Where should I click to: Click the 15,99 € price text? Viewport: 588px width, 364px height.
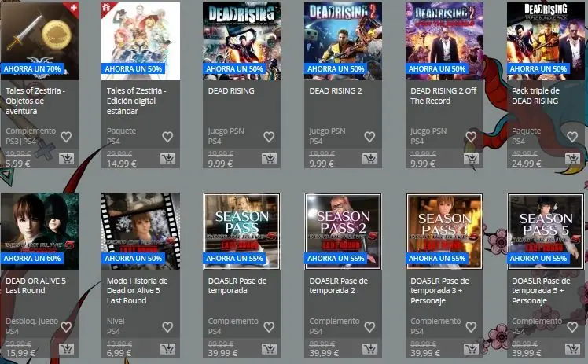point(20,353)
